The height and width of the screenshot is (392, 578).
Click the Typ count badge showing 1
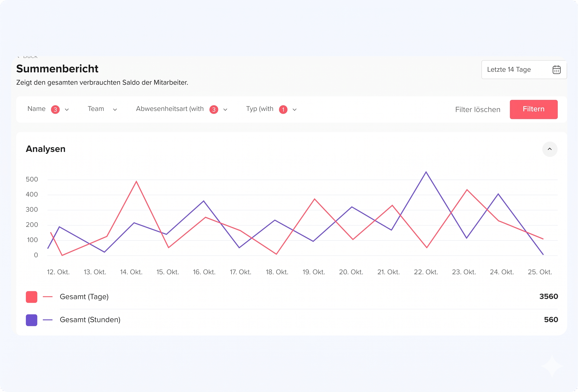(283, 110)
